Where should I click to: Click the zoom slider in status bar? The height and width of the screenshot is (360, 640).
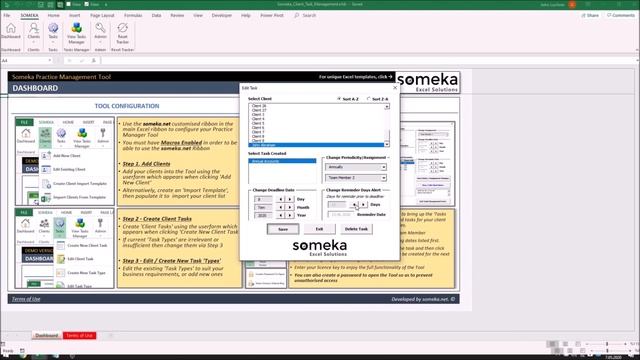click(x=606, y=344)
